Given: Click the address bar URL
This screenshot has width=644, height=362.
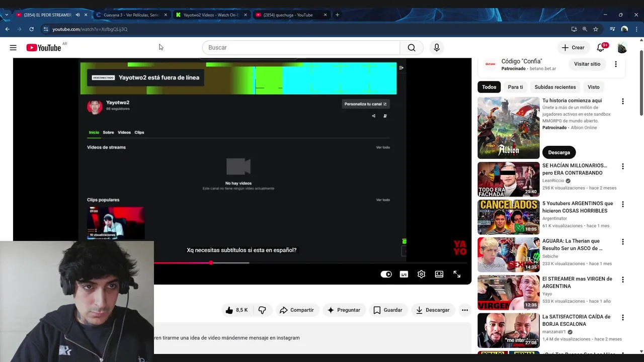Looking at the screenshot, I should coord(90,29).
